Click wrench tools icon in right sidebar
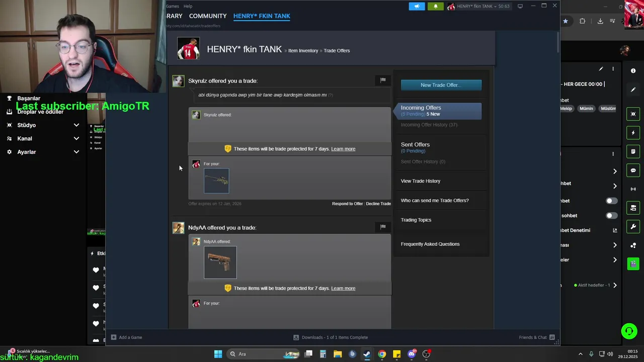The image size is (644, 362). point(633,227)
